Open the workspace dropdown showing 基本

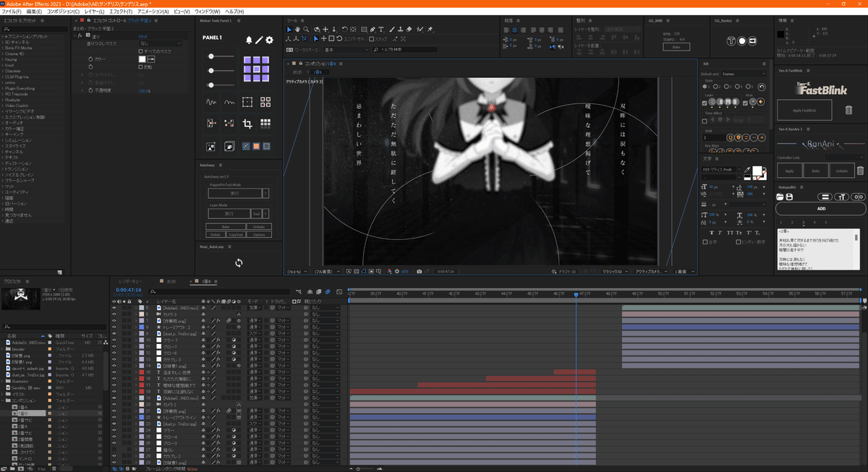[x=346, y=50]
